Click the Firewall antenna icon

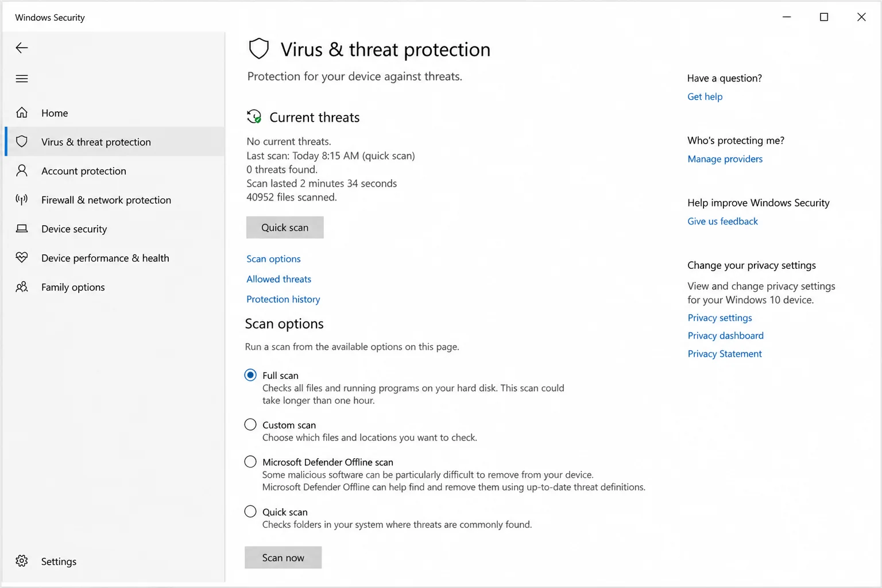coord(22,200)
